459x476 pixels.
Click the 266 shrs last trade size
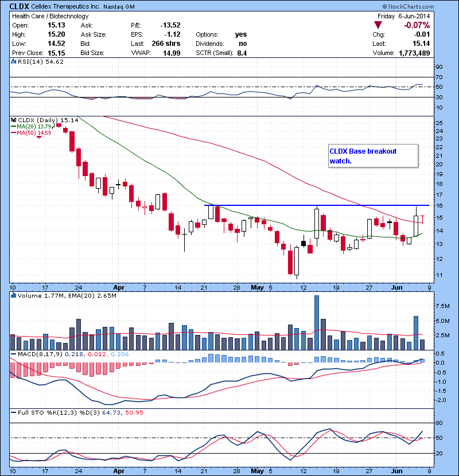[166, 44]
